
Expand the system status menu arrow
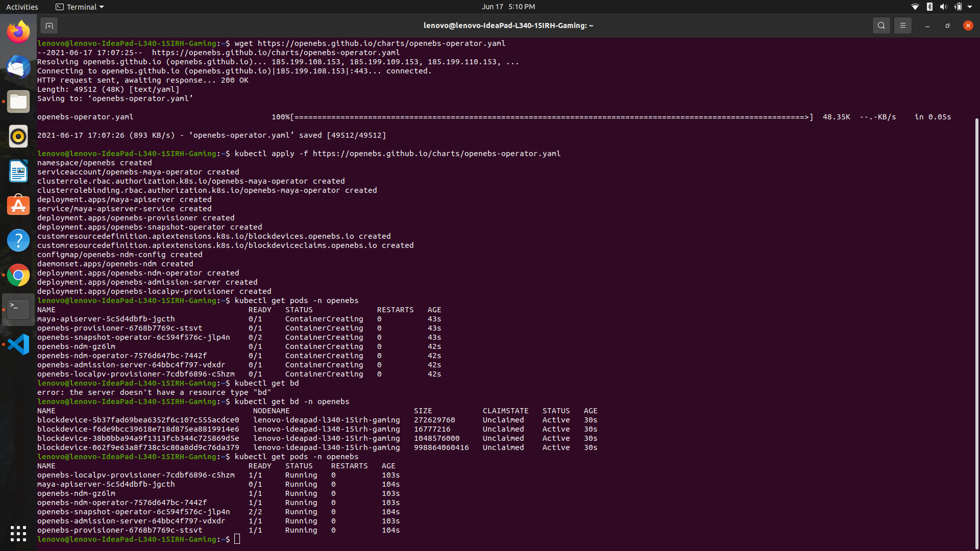click(970, 7)
